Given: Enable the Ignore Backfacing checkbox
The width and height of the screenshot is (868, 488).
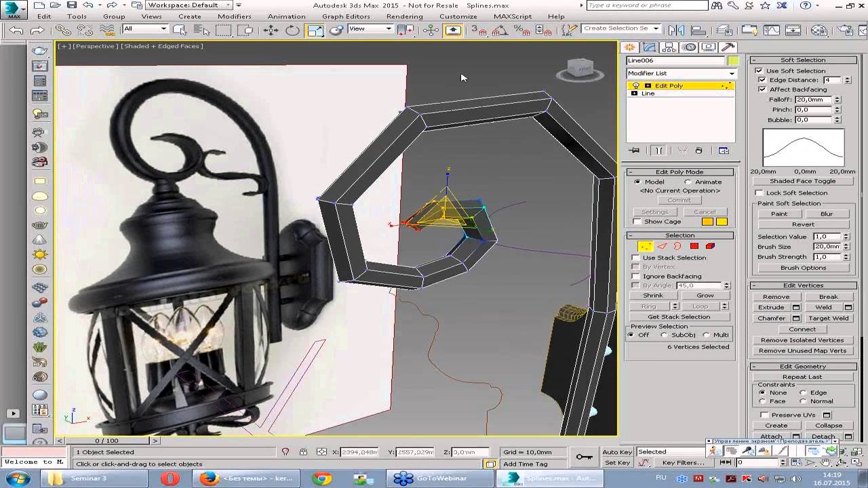Looking at the screenshot, I should (636, 276).
